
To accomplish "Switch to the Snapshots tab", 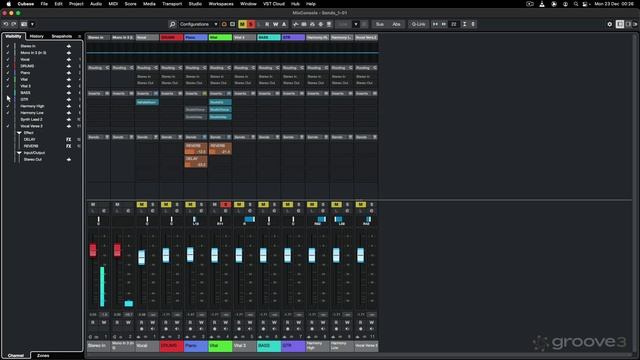I will point(62,36).
